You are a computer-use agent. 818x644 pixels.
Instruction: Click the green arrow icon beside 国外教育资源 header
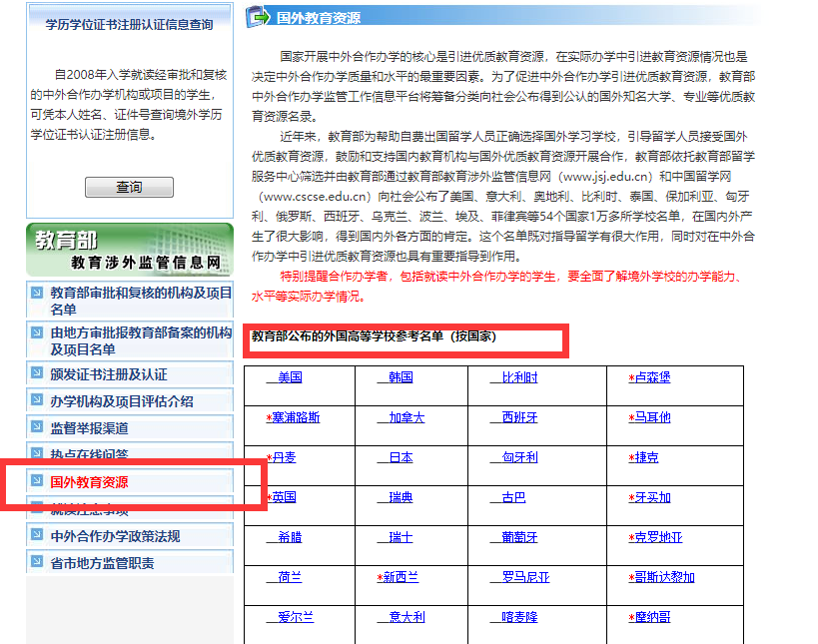coord(252,17)
